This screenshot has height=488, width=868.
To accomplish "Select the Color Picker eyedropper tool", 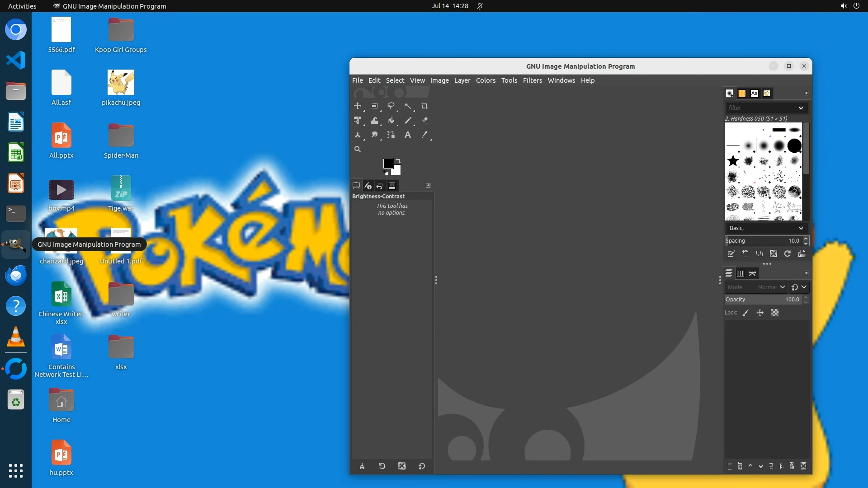I will coord(424,135).
